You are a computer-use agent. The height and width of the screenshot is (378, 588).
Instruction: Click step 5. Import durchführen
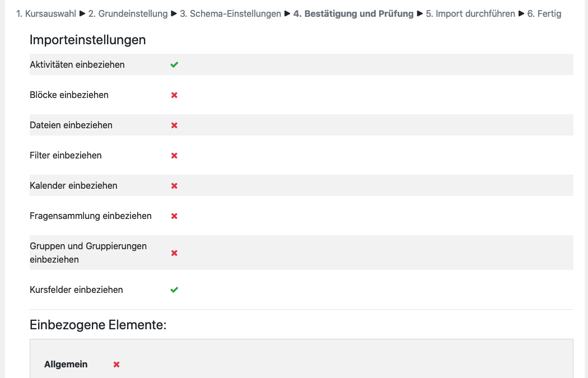pos(470,13)
